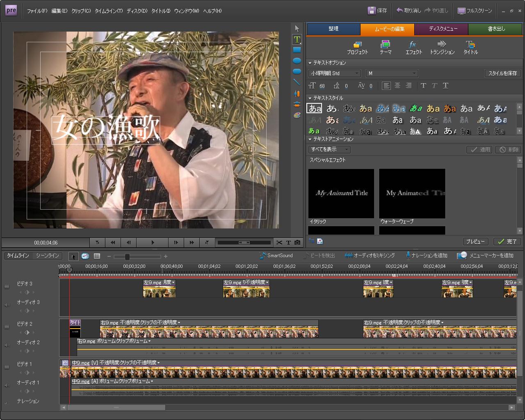
Task: Toggle underline text style
Action: 445,86
